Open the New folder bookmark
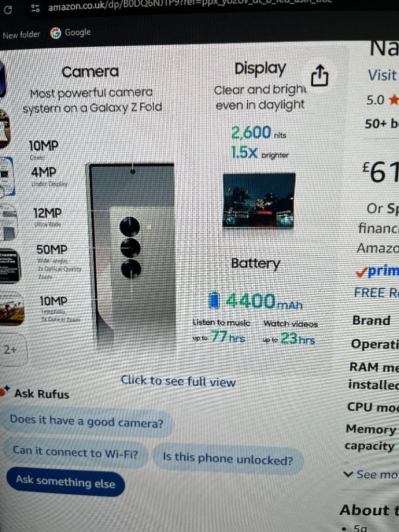Viewport: 399px width, 532px height. point(21,35)
